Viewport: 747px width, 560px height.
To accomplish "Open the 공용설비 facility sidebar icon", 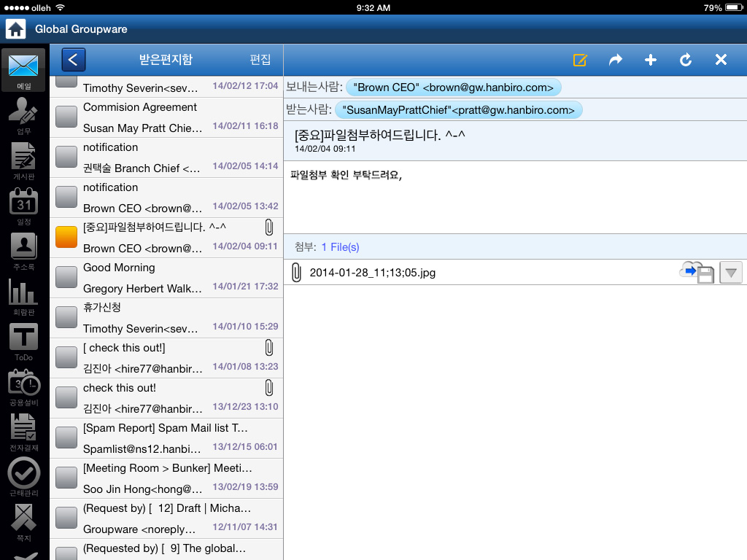I will tap(23, 387).
